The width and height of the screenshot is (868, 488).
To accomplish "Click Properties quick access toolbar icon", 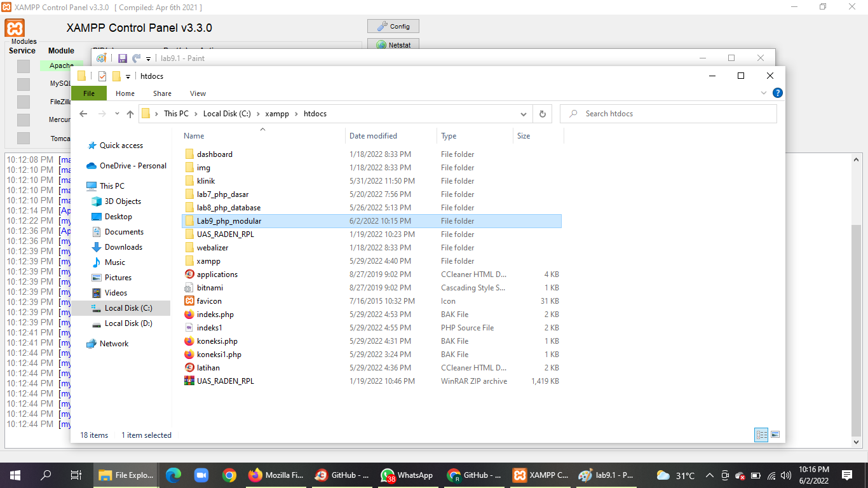I will [102, 76].
